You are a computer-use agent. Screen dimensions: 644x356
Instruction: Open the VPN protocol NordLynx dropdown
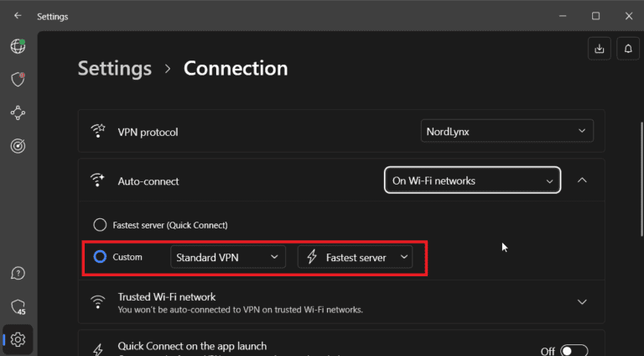pos(506,131)
